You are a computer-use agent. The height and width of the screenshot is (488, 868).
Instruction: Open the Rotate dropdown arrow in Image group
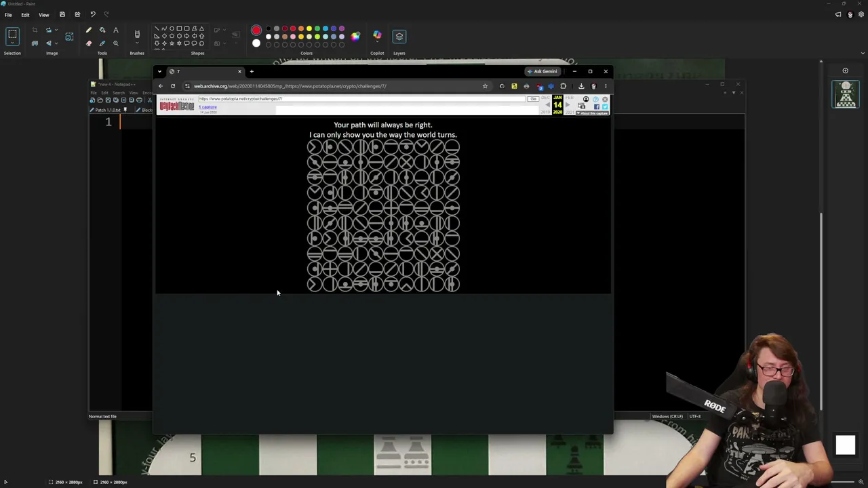click(x=56, y=30)
